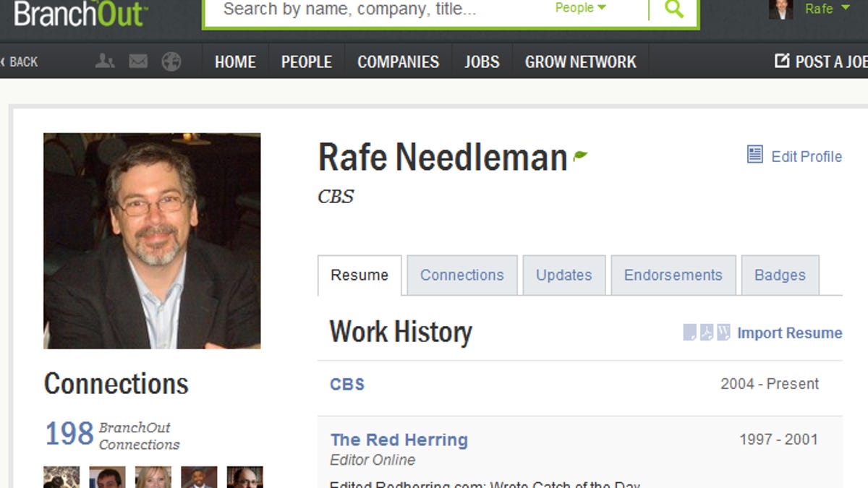
Task: Switch to the Connections tab
Action: 461,275
